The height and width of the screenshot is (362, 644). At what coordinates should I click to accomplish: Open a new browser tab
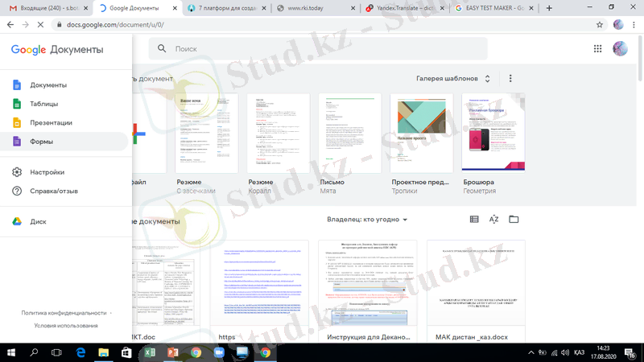549,8
